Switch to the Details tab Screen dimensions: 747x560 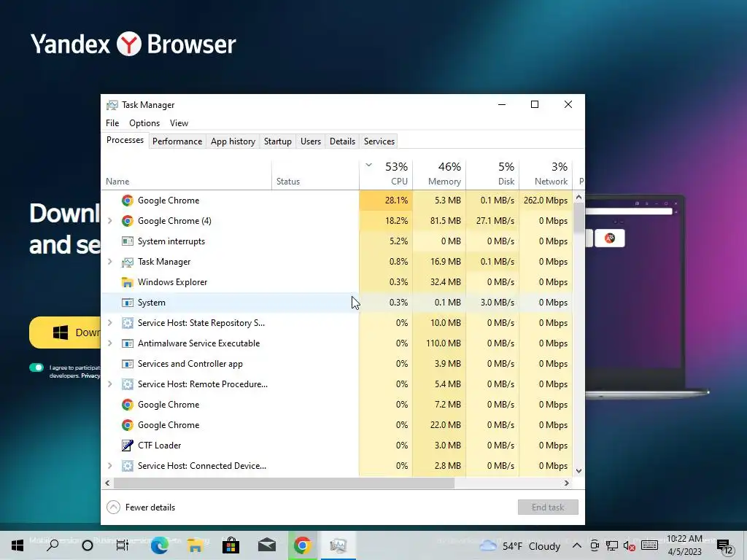click(x=343, y=141)
